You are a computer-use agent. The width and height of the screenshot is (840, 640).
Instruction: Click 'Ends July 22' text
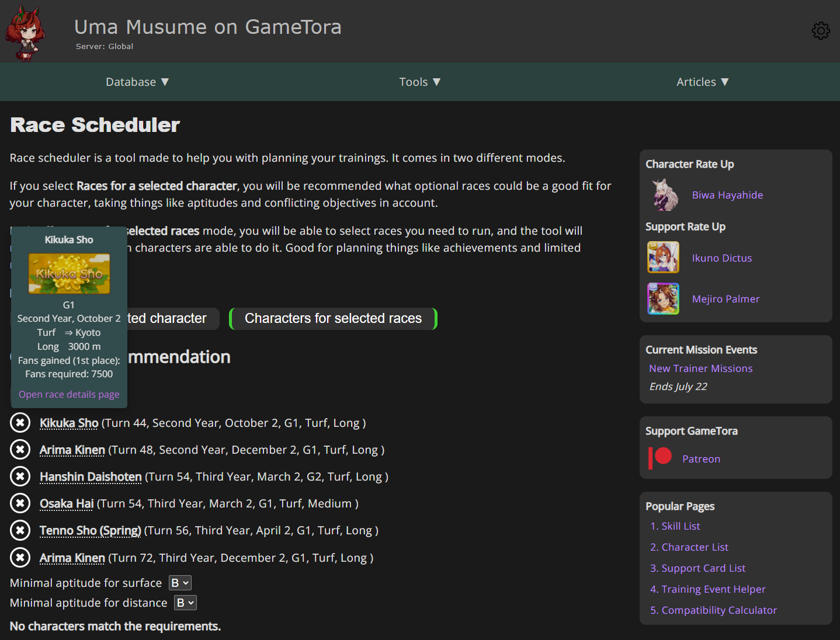click(x=678, y=387)
